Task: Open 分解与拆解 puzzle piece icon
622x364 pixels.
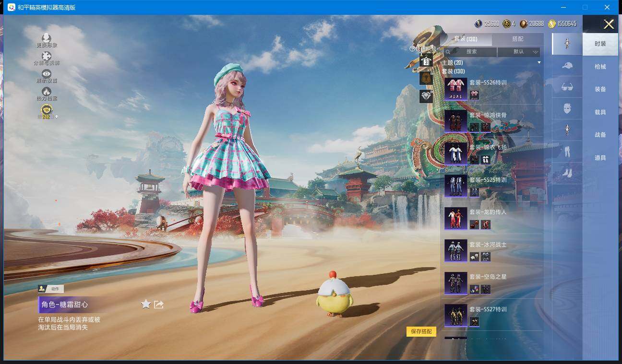Action: pos(47,57)
